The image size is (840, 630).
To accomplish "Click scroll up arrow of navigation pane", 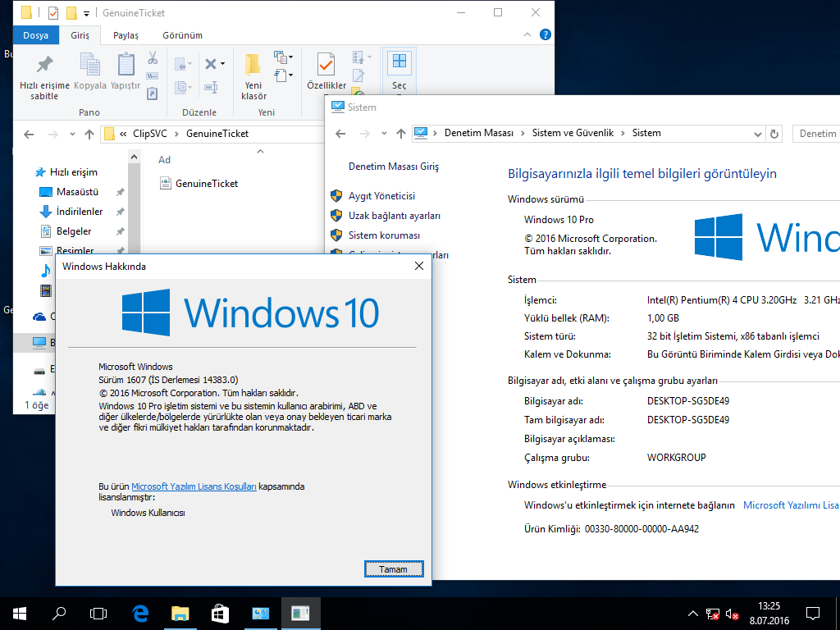I will tap(134, 157).
